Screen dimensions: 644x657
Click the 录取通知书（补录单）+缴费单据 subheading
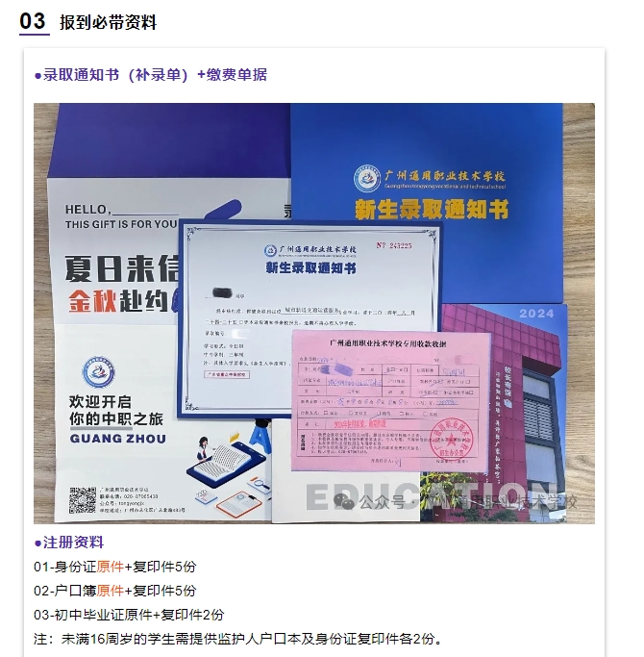155,75
